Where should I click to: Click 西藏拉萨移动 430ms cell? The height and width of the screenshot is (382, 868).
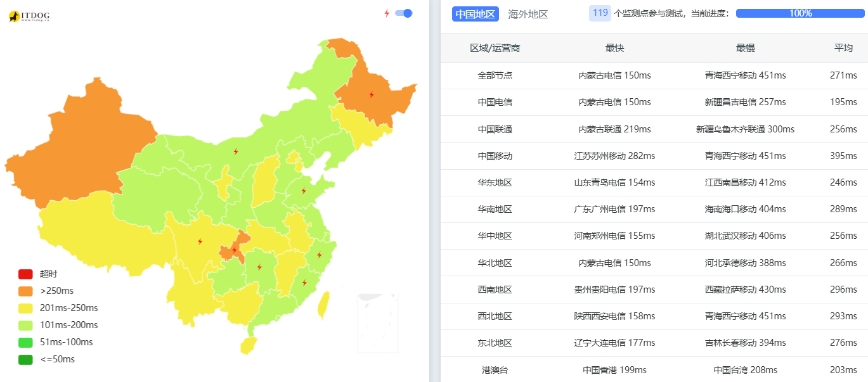click(x=745, y=290)
